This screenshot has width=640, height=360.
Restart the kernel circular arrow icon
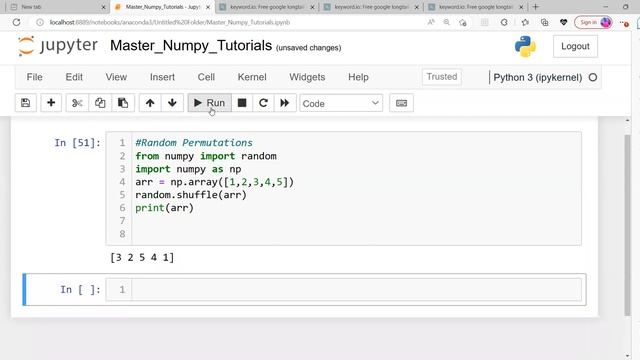(x=263, y=103)
